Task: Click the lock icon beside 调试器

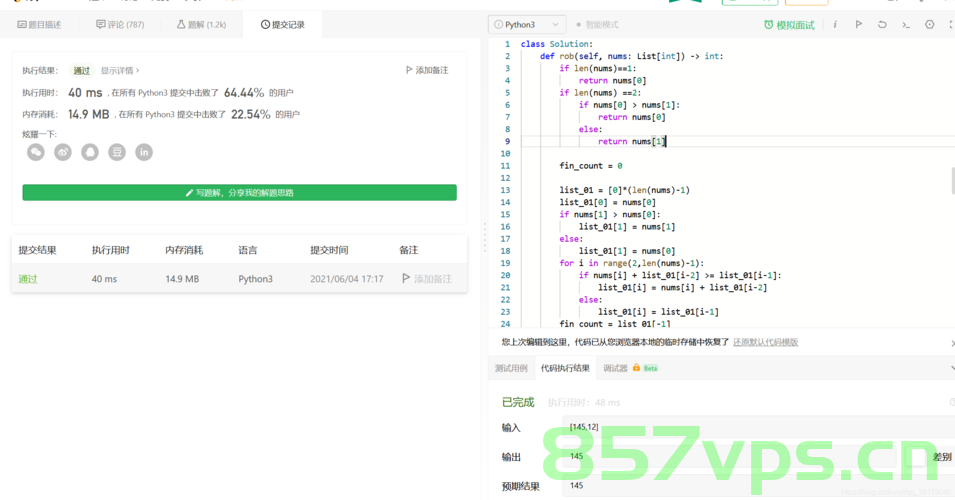Action: pyautogui.click(x=636, y=368)
